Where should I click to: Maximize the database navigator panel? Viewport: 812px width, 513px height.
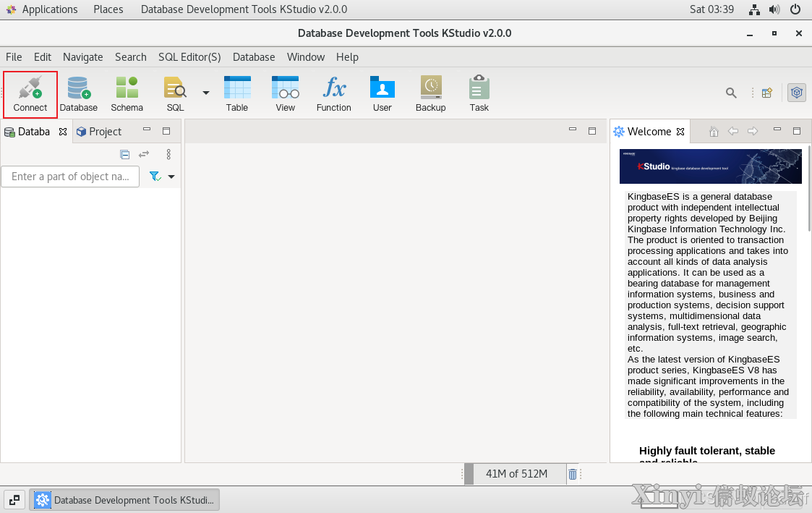click(x=166, y=131)
